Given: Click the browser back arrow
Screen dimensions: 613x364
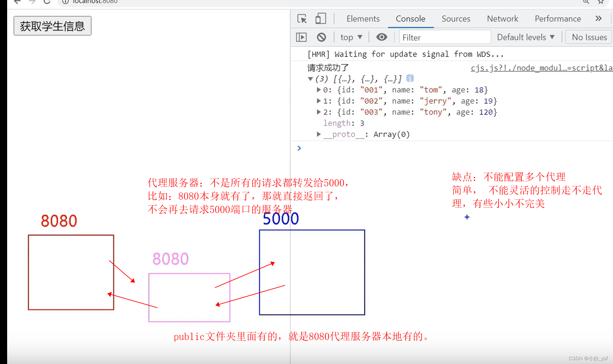Looking at the screenshot, I should [x=18, y=2].
